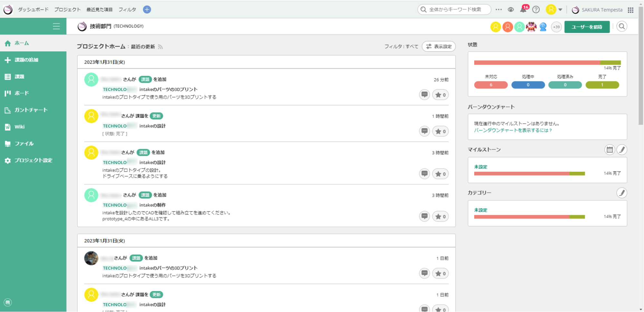Click the 処理済み status count pill
This screenshot has height=312, width=644.
pyautogui.click(x=565, y=85)
